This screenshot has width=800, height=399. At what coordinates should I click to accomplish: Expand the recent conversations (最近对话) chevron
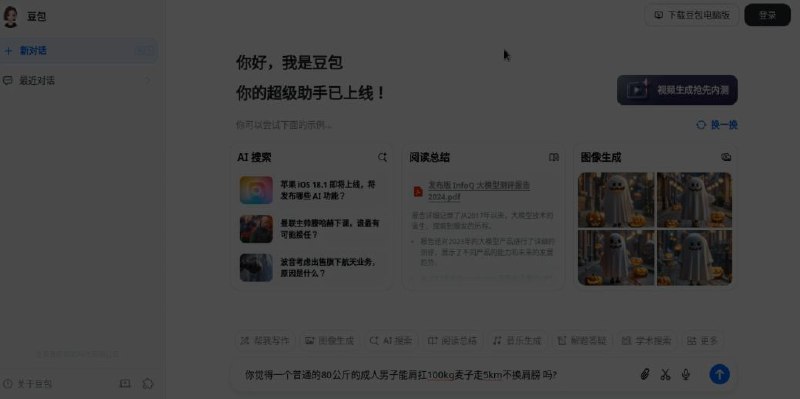(148, 81)
